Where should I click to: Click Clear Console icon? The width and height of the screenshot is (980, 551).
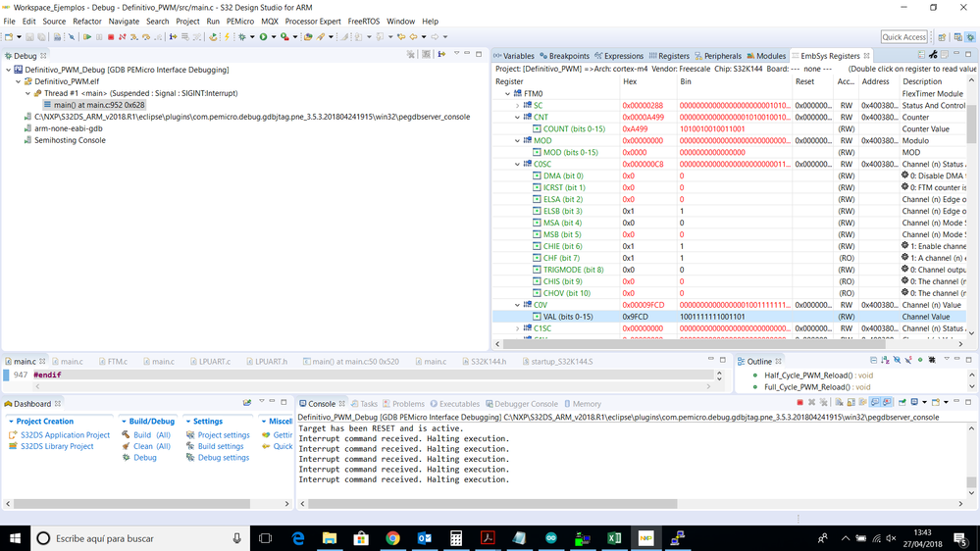click(839, 402)
